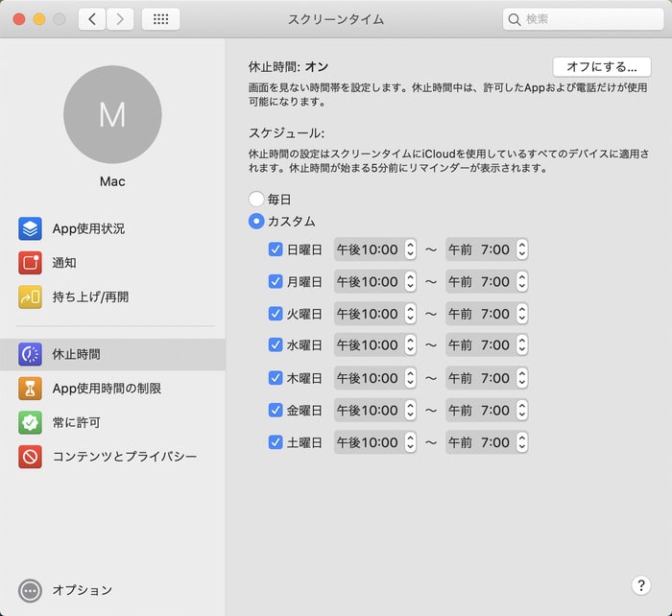Viewport: 672px width, 616px height.
Task: Click the オプション ellipsis icon
Action: tap(30, 590)
